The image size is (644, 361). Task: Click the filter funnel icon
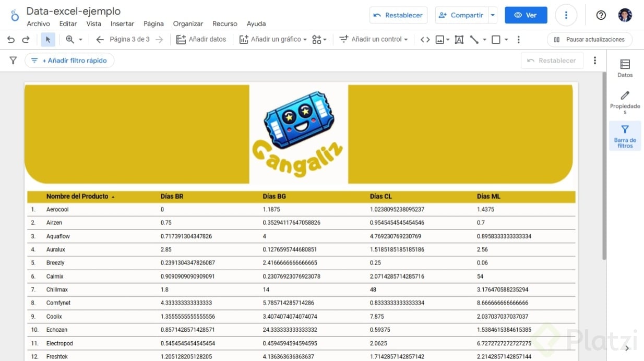click(13, 61)
